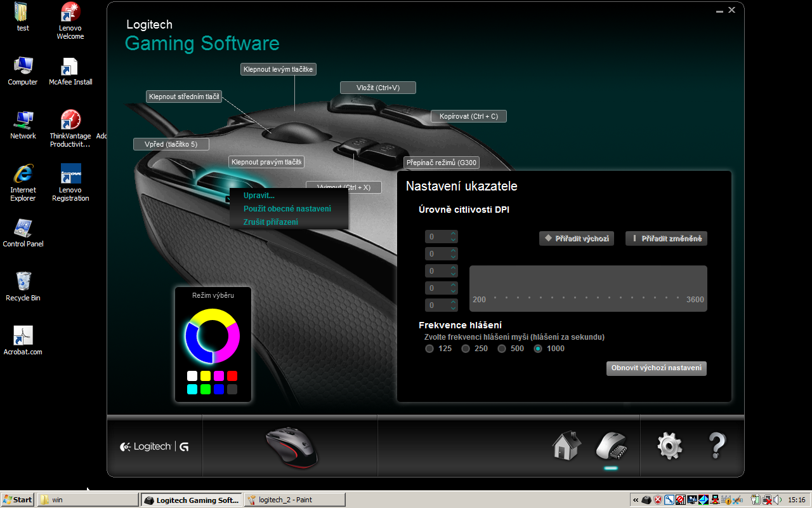Click the 'Přepínač režimů (G300' label
Image resolution: width=812 pixels, height=508 pixels.
[x=442, y=163]
